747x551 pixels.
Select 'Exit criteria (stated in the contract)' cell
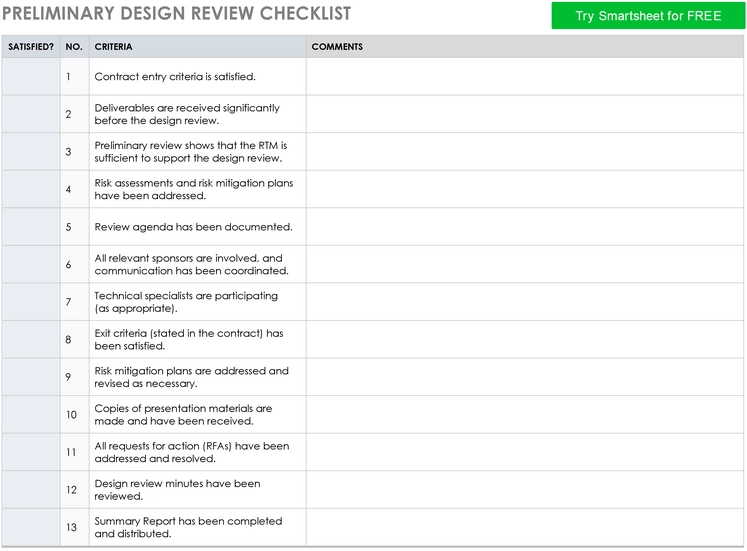coord(197,340)
